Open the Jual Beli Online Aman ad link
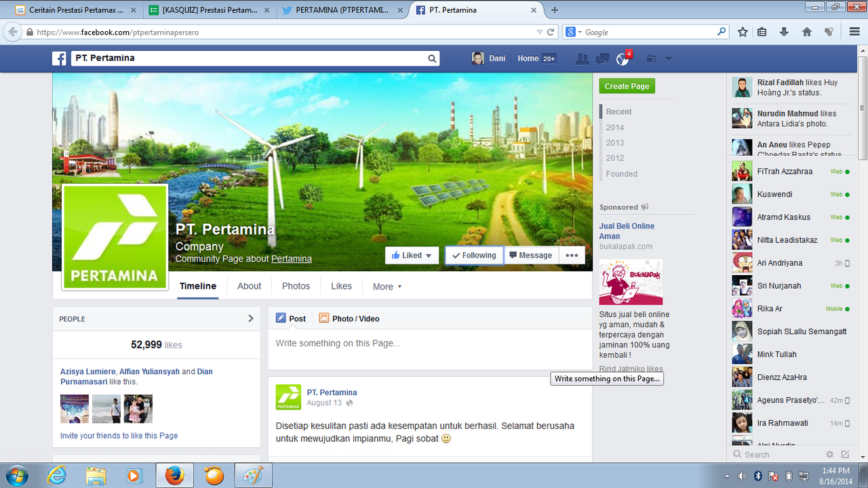Screen dimensions: 868x488 click(x=627, y=231)
